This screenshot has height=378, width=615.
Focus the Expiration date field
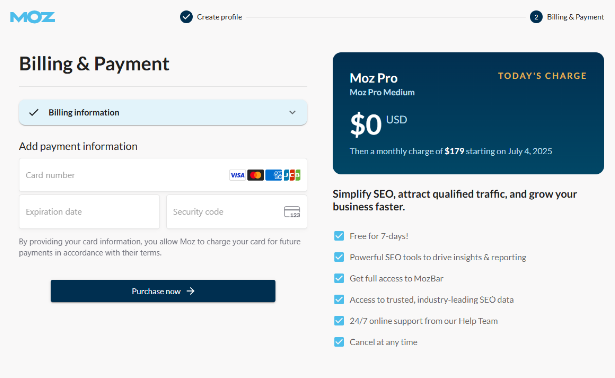89,212
